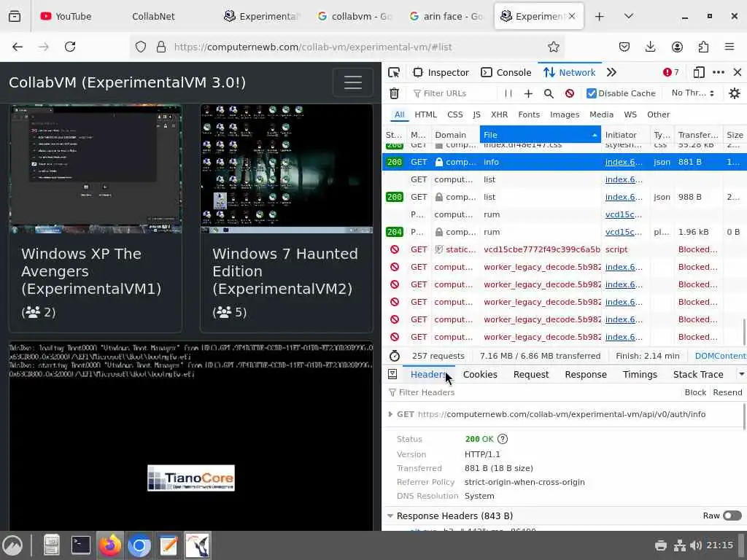Switch to the CollabNet browser tab
Screen dimensions: 747x560
153,16
